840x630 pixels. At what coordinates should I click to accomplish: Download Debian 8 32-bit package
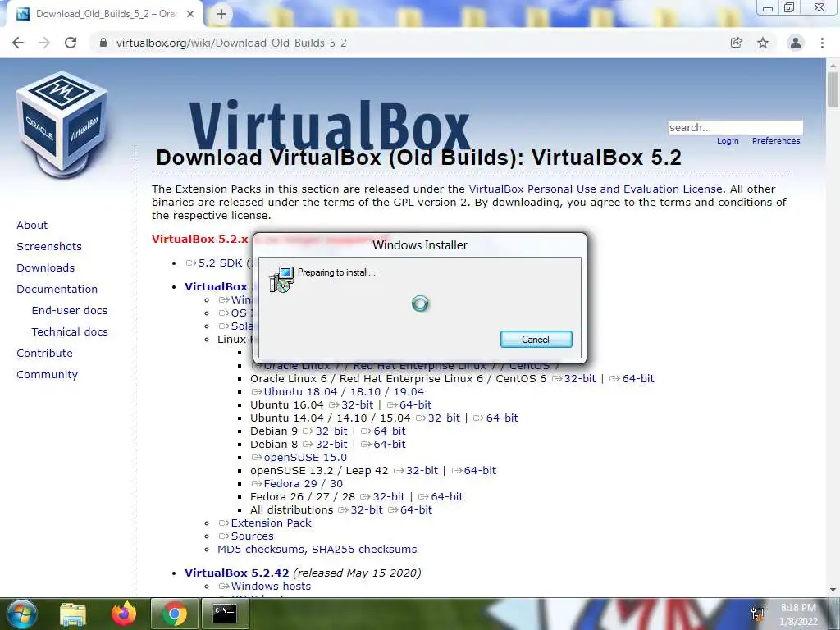(x=331, y=445)
